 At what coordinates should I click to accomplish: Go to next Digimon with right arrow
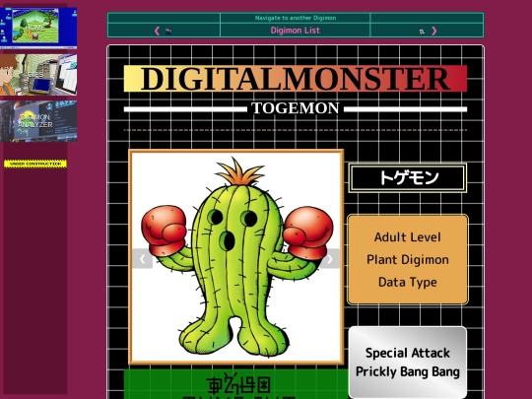coord(433,31)
